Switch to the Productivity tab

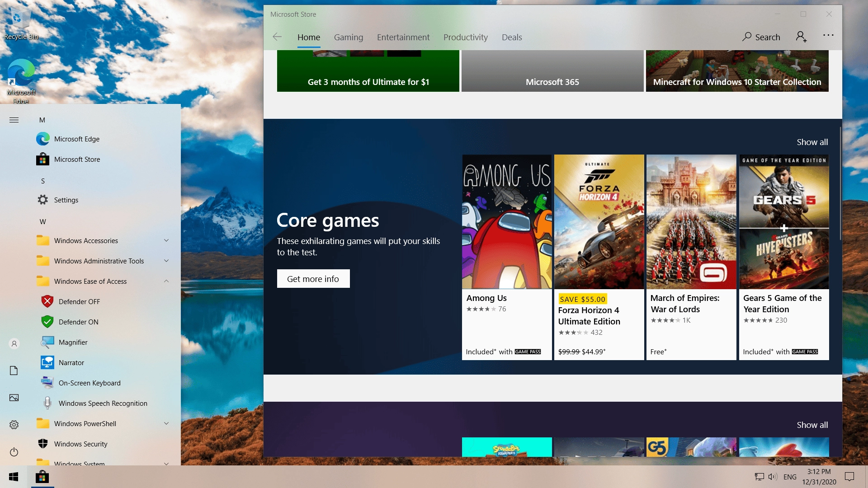click(x=466, y=37)
